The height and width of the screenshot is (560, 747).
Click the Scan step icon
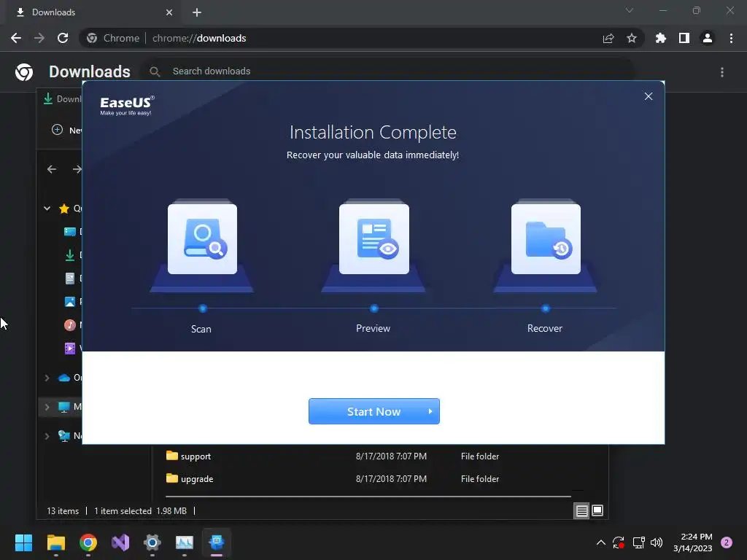click(202, 238)
